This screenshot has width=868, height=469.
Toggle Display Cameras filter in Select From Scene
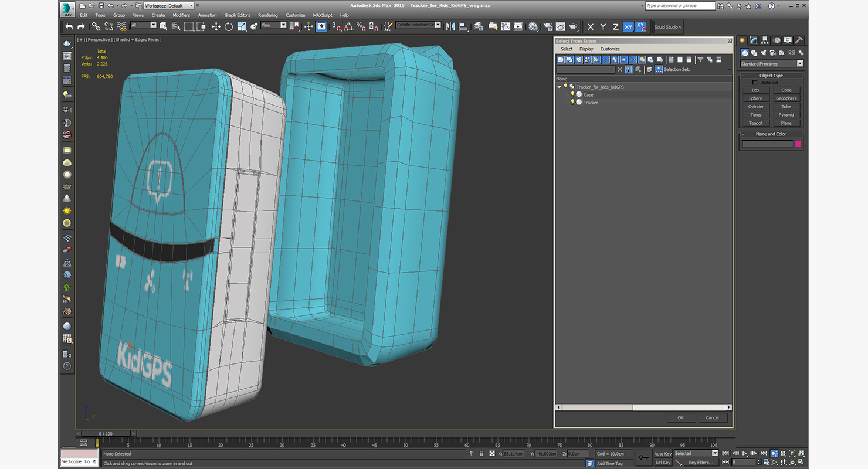click(588, 59)
